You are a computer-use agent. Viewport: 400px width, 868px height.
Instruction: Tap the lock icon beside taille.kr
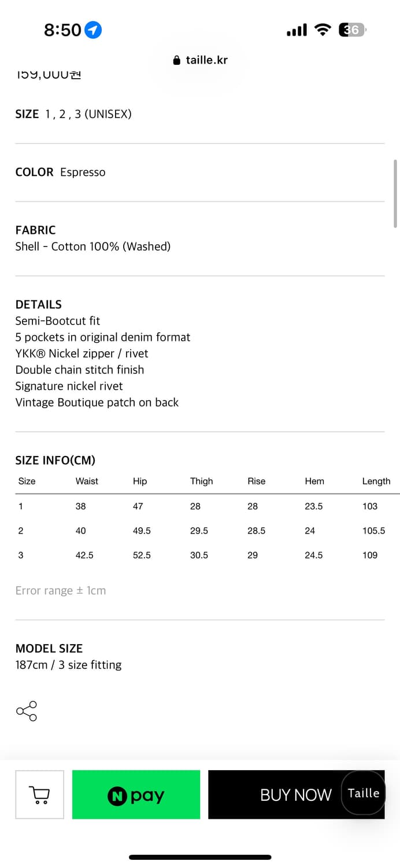tap(177, 60)
